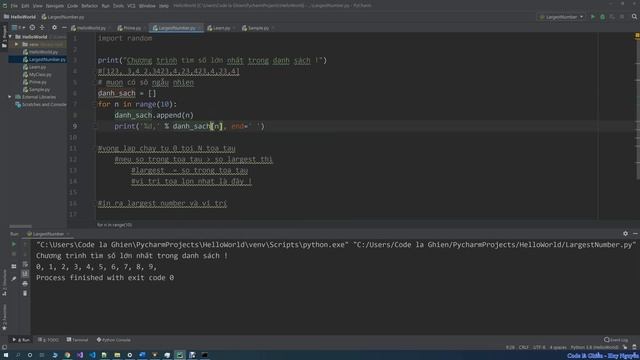Toggle soft-wrap in Run console
The width and height of the screenshot is (640, 360).
point(25,264)
